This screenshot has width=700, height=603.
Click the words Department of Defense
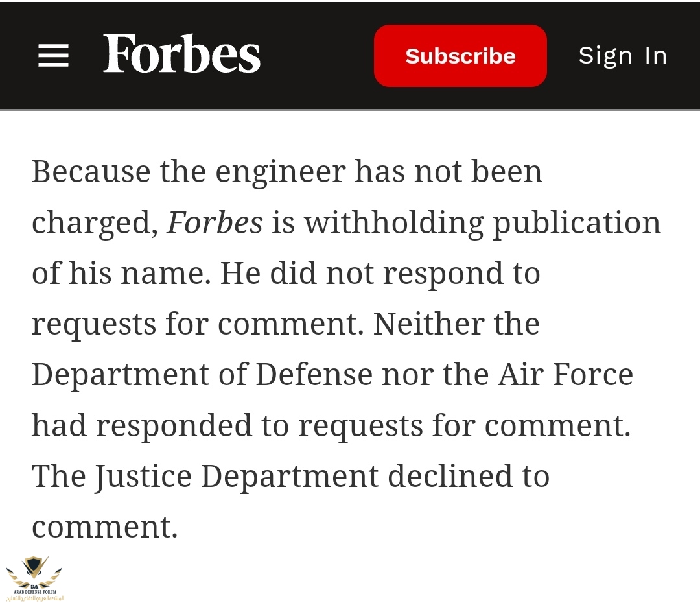point(202,374)
